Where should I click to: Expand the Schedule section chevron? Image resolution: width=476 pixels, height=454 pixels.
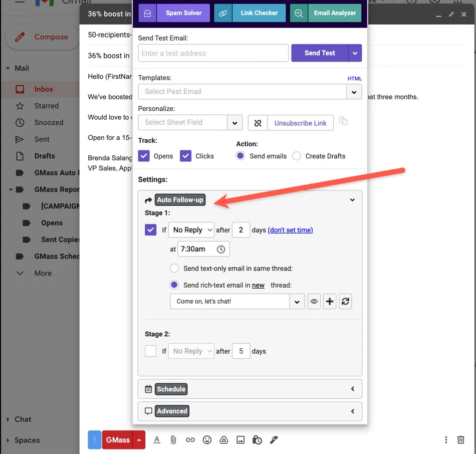[352, 389]
